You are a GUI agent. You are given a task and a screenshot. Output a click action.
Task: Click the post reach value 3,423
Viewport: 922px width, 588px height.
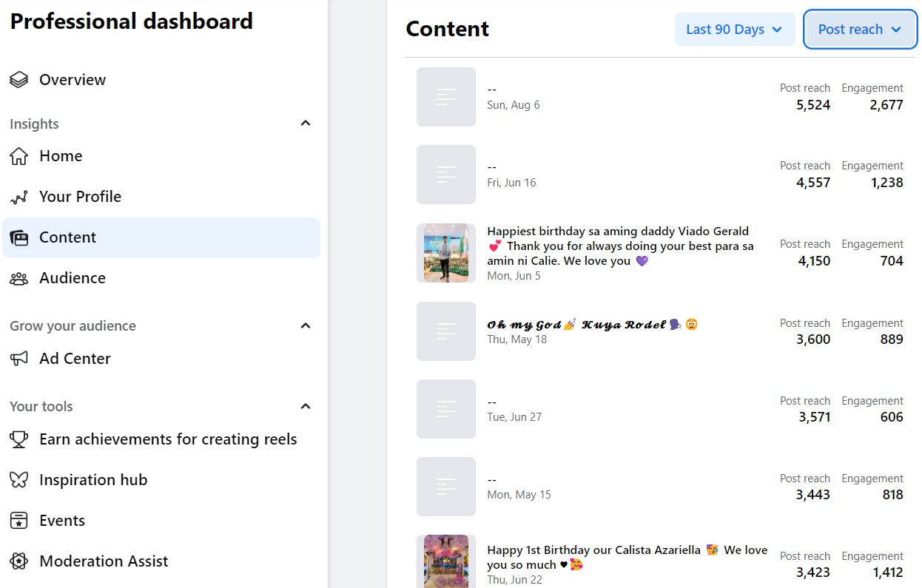tap(813, 572)
